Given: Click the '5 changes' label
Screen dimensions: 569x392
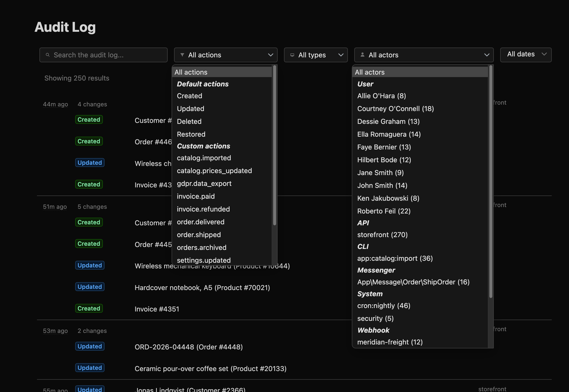Looking at the screenshot, I should pyautogui.click(x=92, y=207).
